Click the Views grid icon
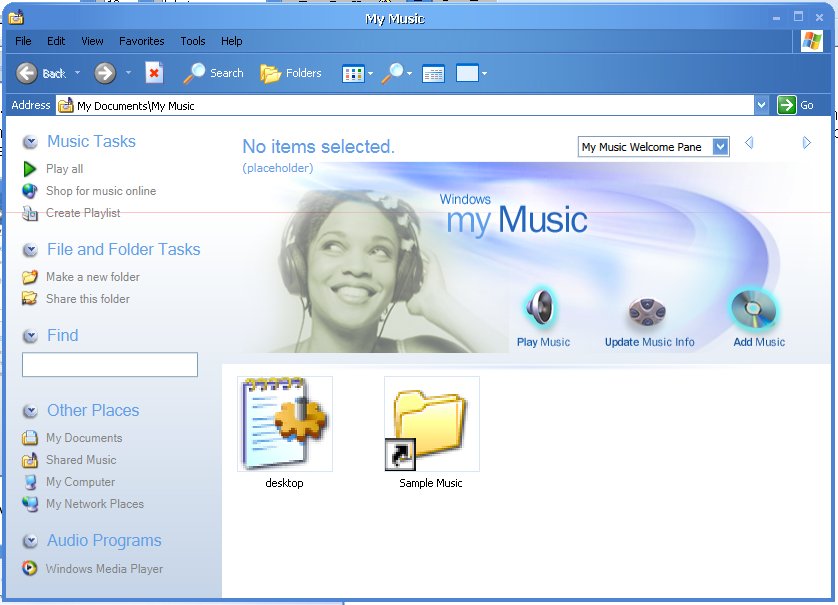The width and height of the screenshot is (838, 605). point(353,74)
